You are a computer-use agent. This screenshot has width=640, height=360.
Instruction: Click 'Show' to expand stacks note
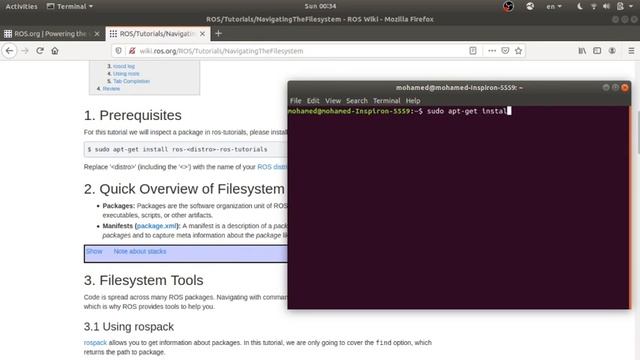[x=94, y=251]
